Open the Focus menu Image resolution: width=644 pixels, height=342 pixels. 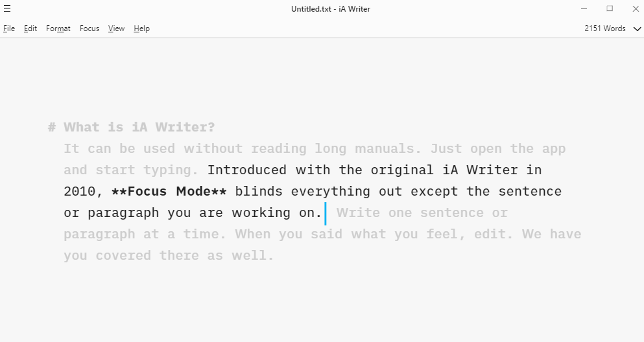pos(89,28)
